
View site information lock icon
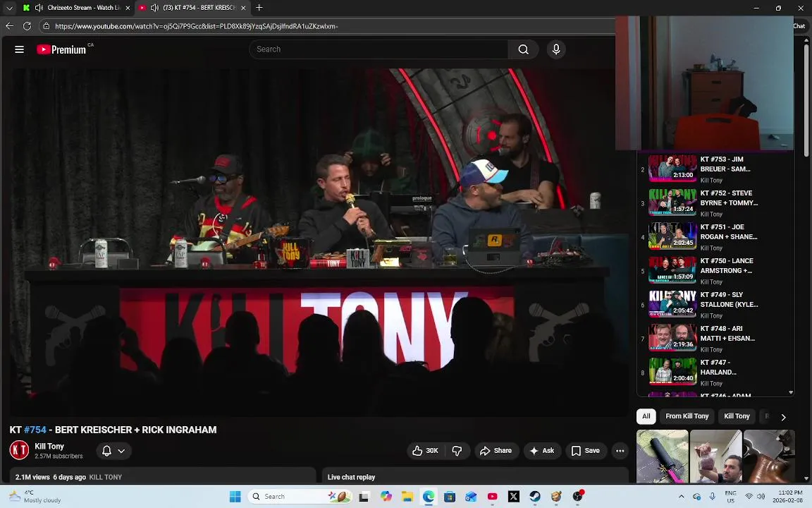(x=47, y=26)
